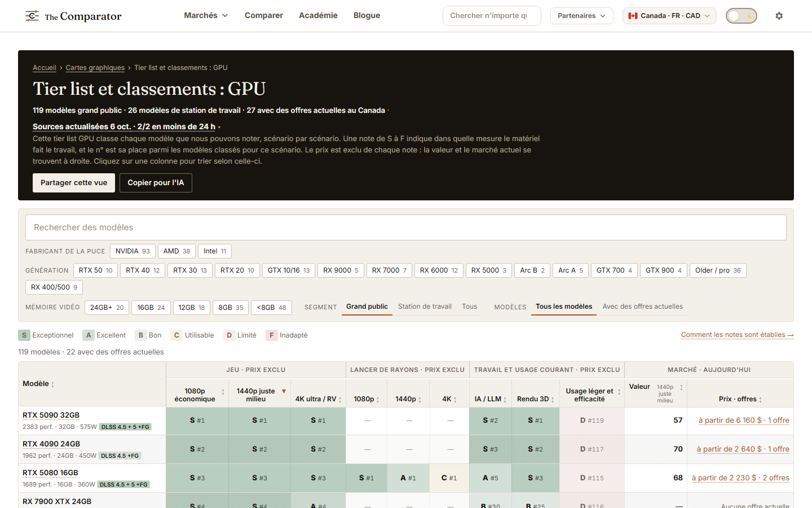Toggle the AMD 38 filter chip
Image resolution: width=812 pixels, height=508 pixels.
176,251
